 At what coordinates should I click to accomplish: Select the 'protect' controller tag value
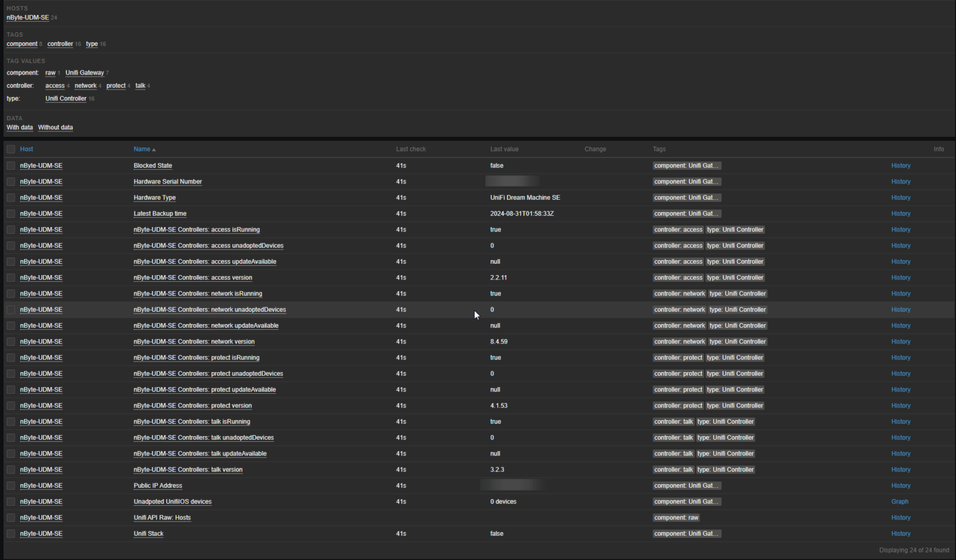115,85
